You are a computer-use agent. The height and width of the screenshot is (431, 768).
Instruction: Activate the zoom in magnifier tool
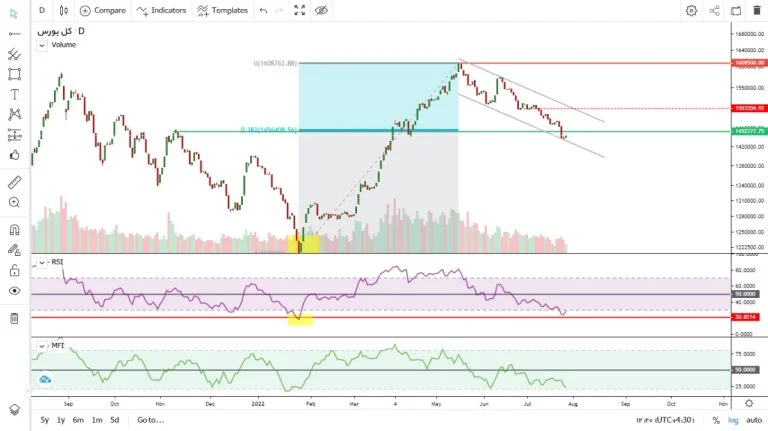[x=14, y=202]
